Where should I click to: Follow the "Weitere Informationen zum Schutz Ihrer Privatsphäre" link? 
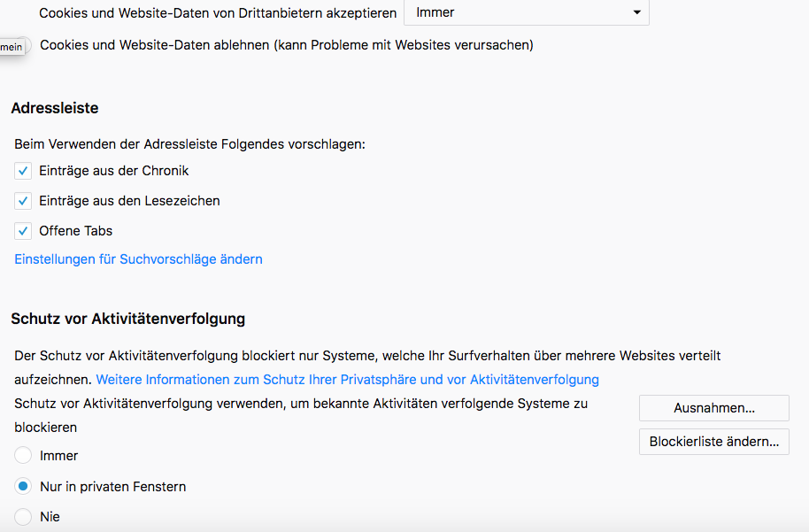(347, 380)
